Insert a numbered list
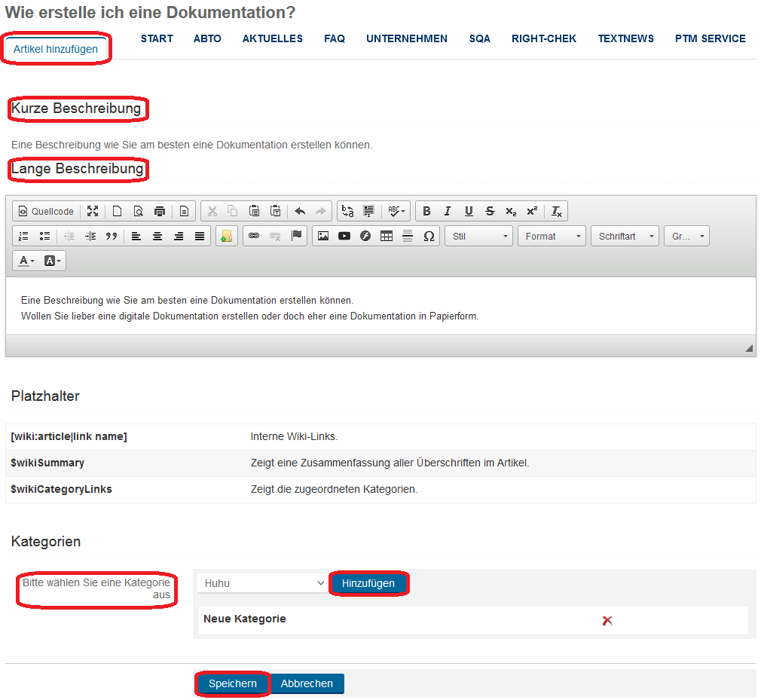 [x=23, y=236]
